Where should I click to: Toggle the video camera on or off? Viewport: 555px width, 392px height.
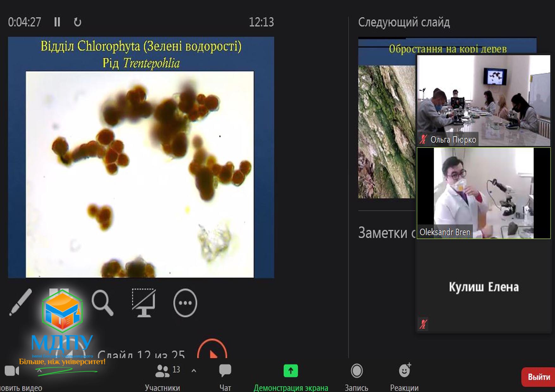coord(12,371)
